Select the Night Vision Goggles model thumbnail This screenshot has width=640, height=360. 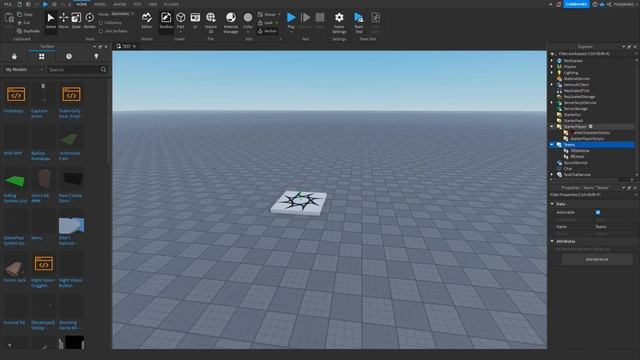click(43, 264)
